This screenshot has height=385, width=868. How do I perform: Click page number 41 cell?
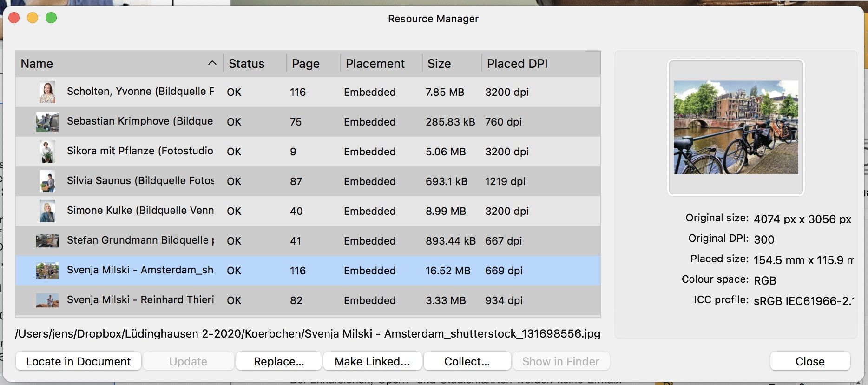coord(296,241)
